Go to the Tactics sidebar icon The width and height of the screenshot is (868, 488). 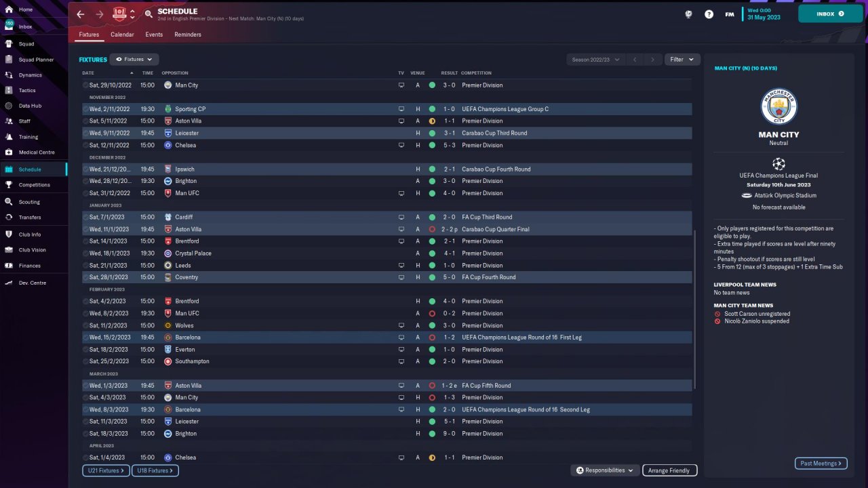tap(9, 90)
